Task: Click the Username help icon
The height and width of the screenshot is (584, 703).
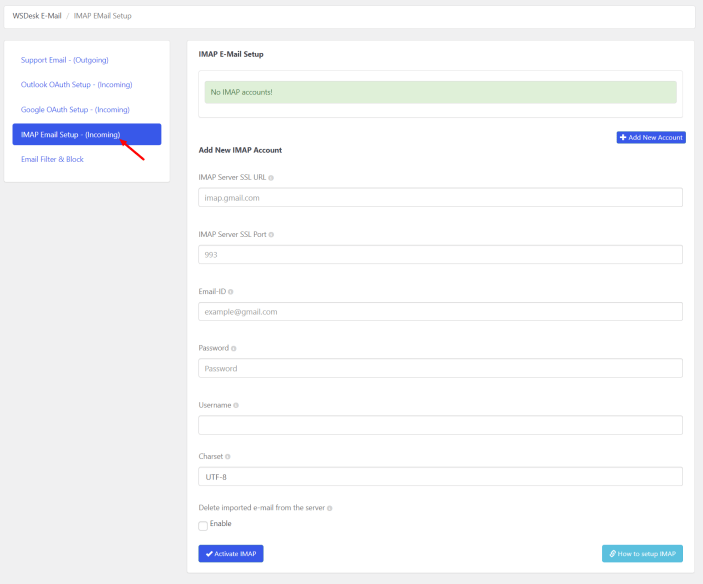Action: click(236, 405)
